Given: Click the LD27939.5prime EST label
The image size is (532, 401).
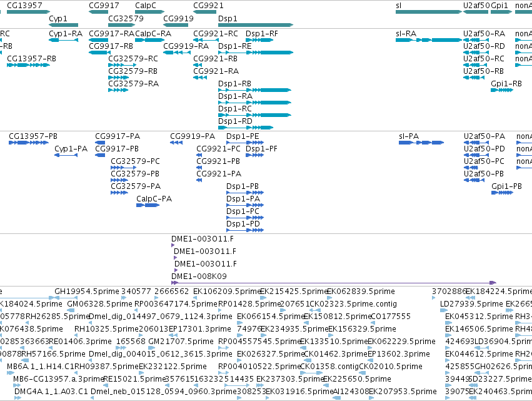Looking at the screenshot, I should point(472,304).
